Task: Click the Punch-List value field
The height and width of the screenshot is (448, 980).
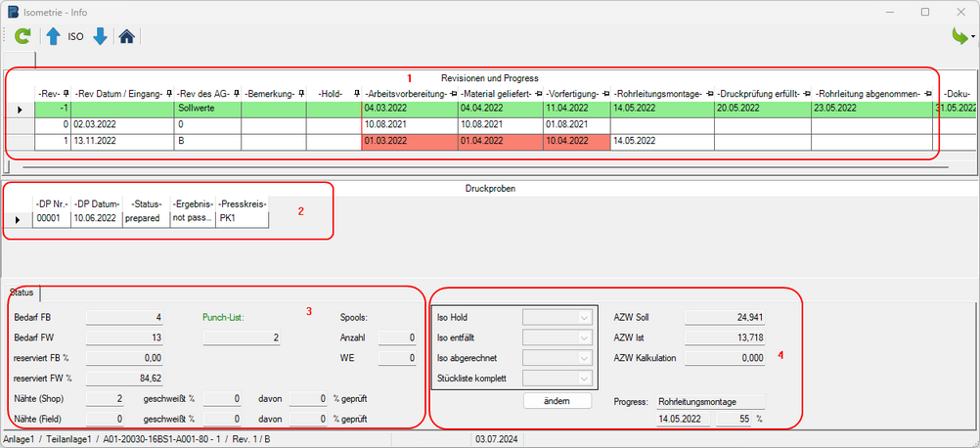Action: coord(243,337)
